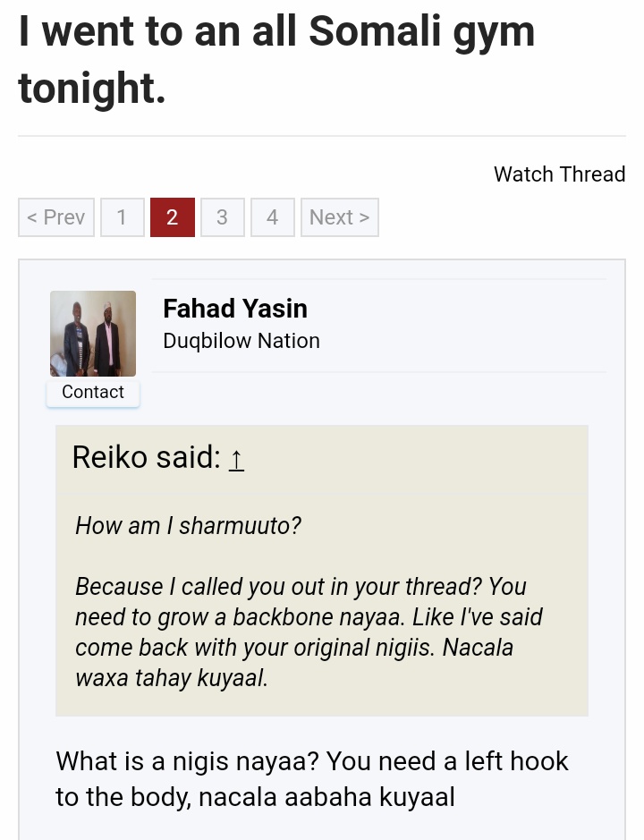Open page 3 of the thread
Screen dimensions: 644x840
click(x=222, y=217)
